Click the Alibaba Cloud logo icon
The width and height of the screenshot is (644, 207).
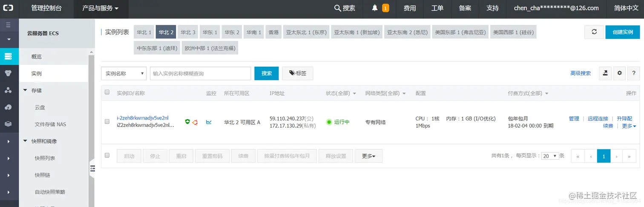click(x=9, y=8)
